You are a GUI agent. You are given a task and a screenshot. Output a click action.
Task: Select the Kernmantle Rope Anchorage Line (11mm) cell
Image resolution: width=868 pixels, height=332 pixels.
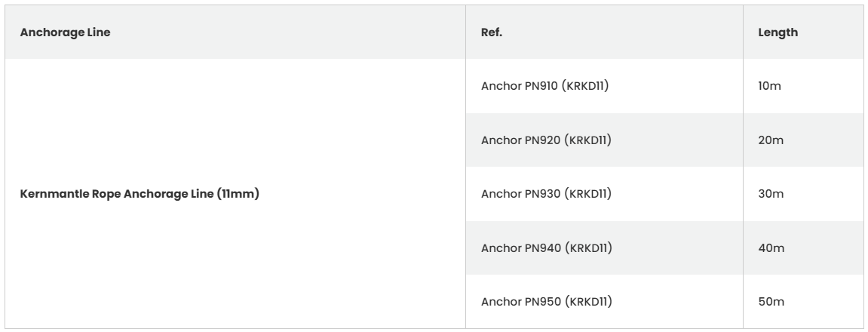coord(235,193)
